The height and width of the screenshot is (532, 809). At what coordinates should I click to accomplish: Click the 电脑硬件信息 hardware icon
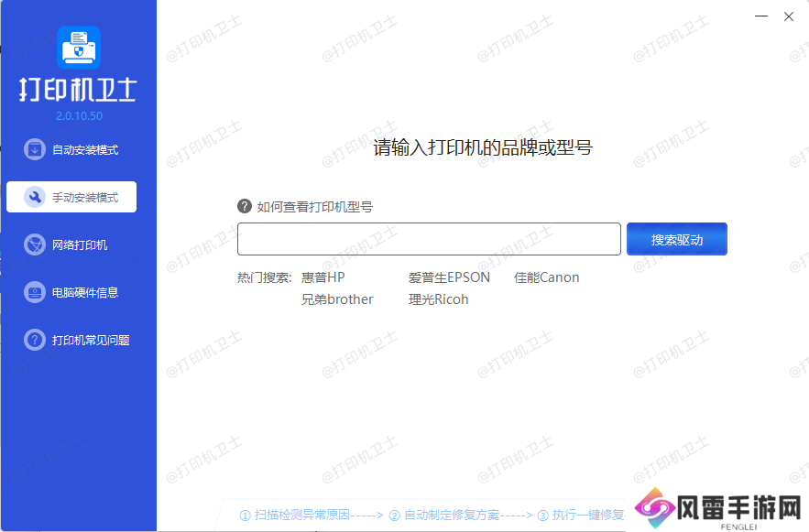[35, 292]
